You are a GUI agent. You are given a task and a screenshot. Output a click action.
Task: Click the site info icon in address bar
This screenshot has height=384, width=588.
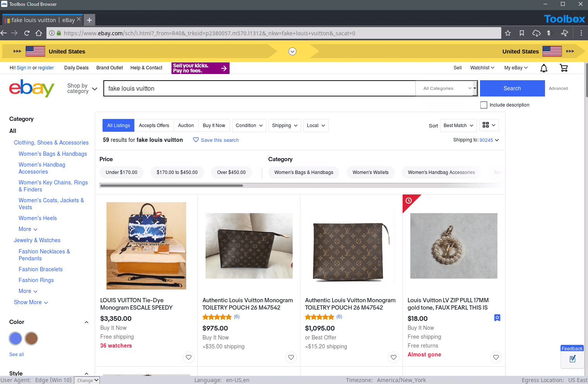tap(51, 33)
